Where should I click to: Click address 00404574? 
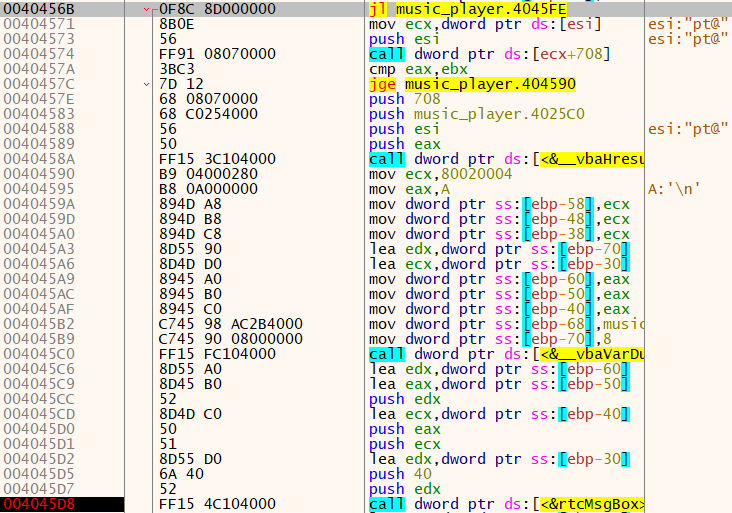coord(39,54)
